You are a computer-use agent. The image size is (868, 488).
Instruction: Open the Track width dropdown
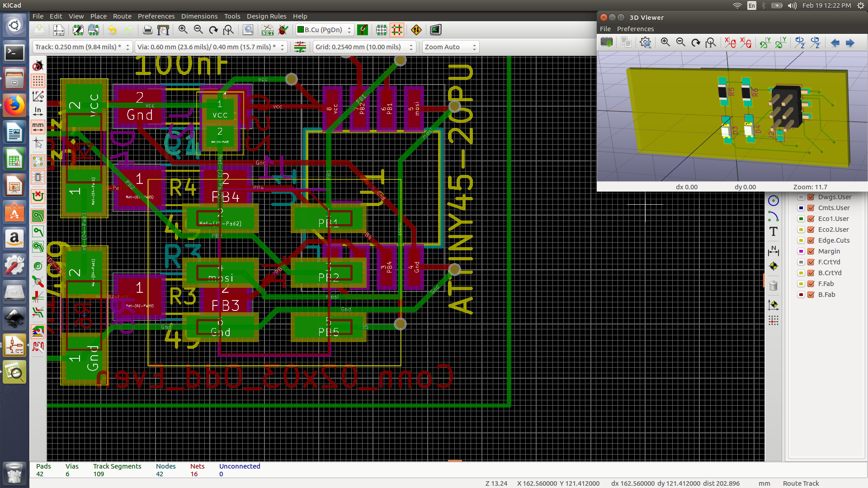point(82,47)
